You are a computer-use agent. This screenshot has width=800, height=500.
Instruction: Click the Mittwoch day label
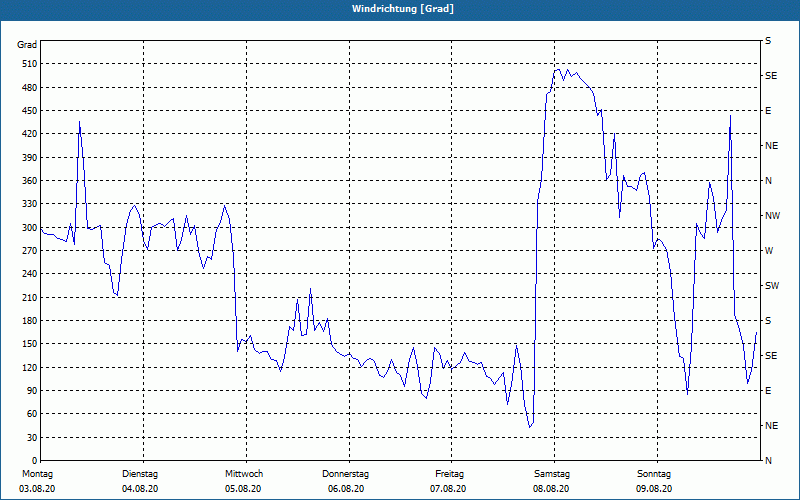(244, 474)
